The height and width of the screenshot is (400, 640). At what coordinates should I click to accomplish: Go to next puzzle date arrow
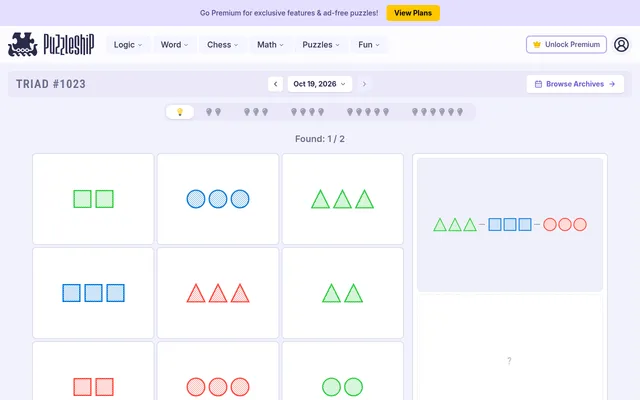(364, 84)
